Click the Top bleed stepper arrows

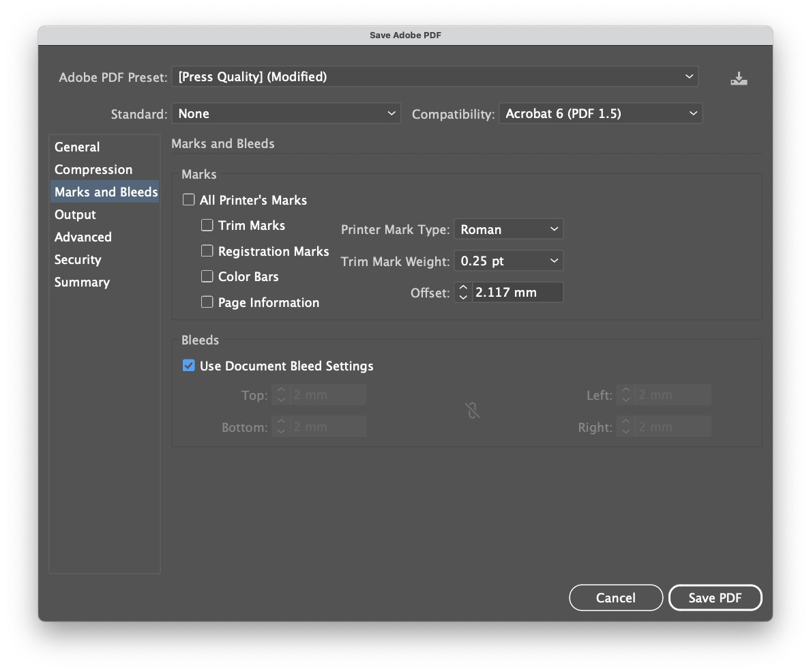click(x=281, y=395)
